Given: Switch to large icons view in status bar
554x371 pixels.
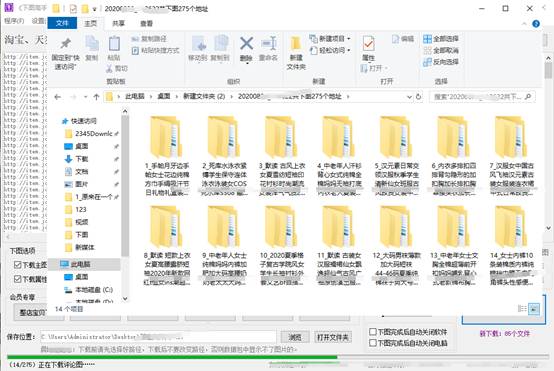Looking at the screenshot, I should coord(534,308).
